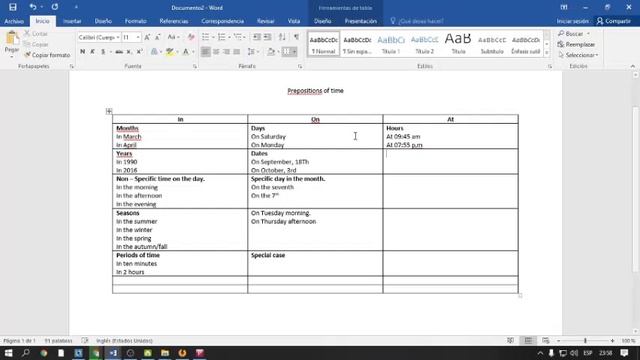The height and width of the screenshot is (360, 640).
Task: Switch to Web Layout view in status bar
Action: point(546,340)
